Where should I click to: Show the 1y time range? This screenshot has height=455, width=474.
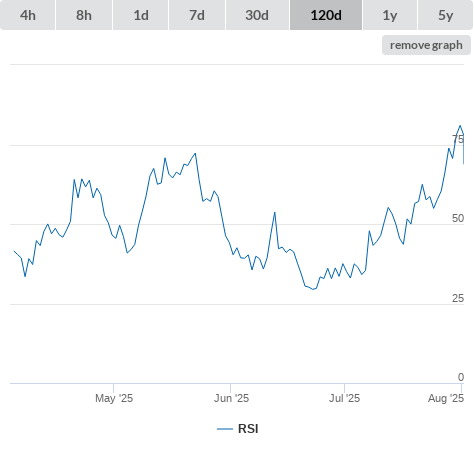pyautogui.click(x=390, y=15)
